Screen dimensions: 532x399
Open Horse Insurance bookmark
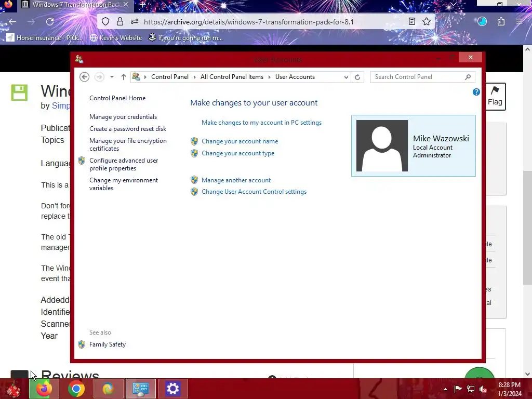45,37
